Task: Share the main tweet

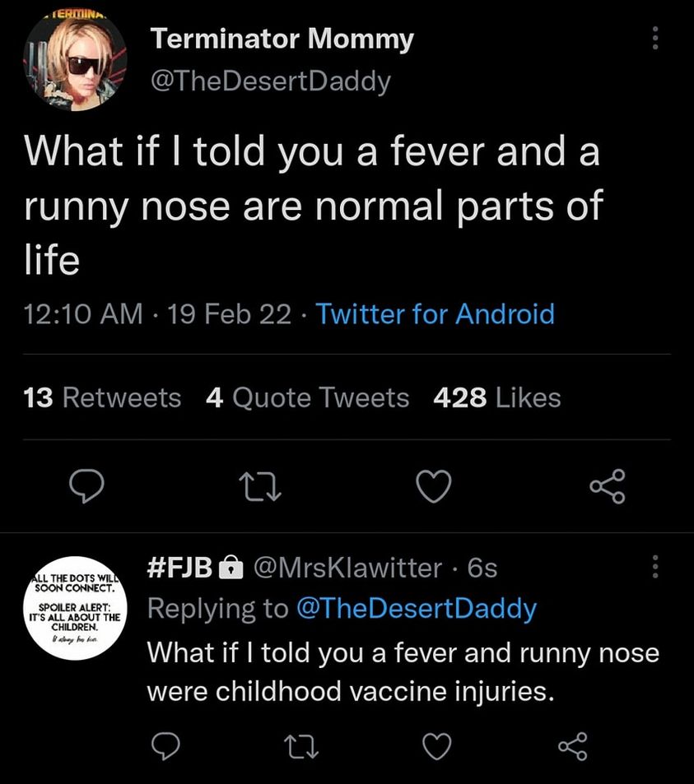Action: click(608, 486)
